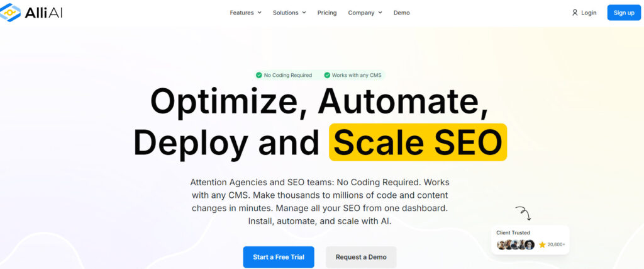Click the yellow Scale SEO highlight
The image size is (644, 269).
click(x=418, y=142)
